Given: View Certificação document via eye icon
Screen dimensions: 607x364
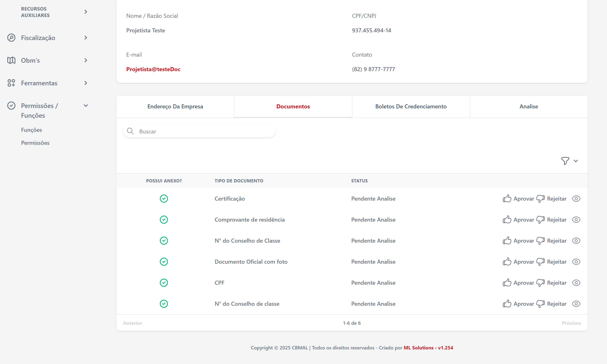Looking at the screenshot, I should tap(576, 198).
